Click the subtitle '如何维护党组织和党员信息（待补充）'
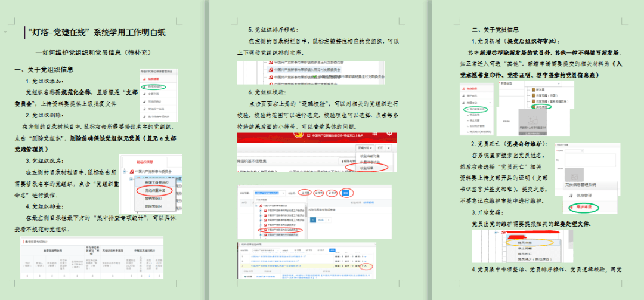This screenshot has width=644, height=300. (96, 52)
